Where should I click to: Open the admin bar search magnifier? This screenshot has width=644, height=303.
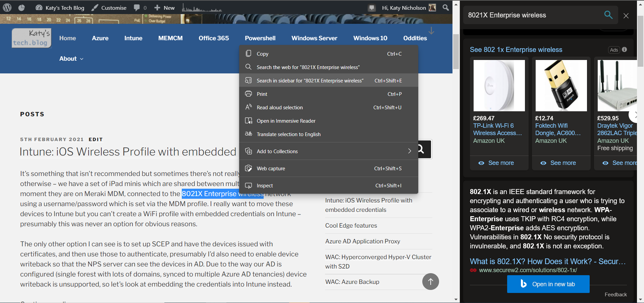[445, 7]
